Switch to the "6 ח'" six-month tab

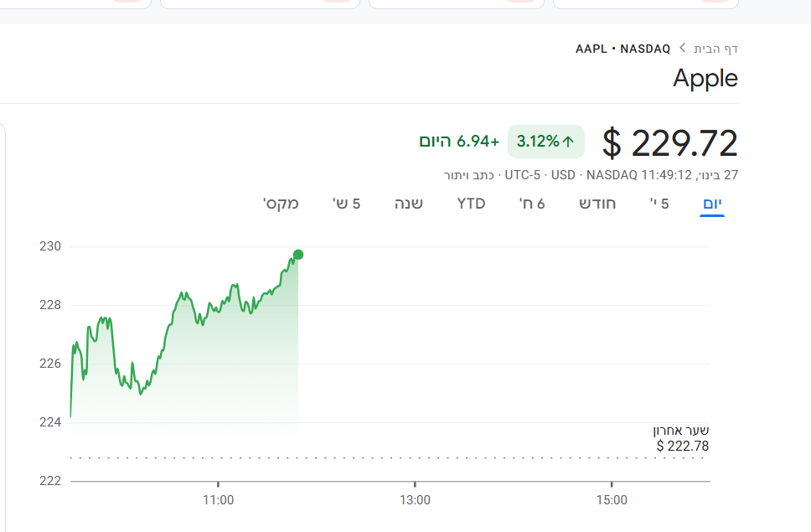(x=532, y=204)
